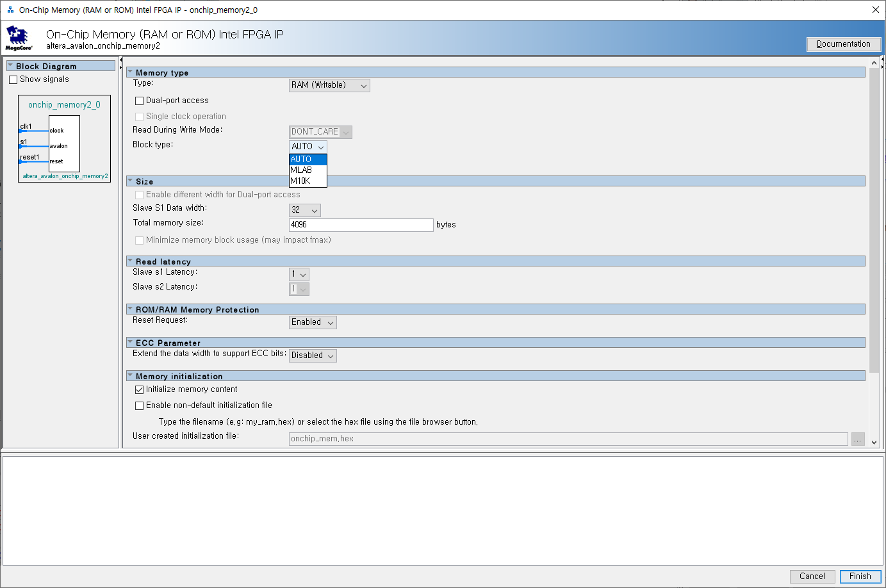
Task: Click the Cancel button
Action: coord(812,576)
